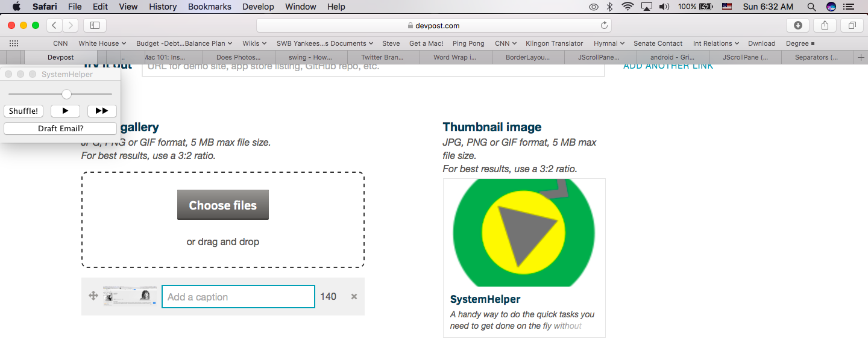Open the Top Sites grid icon
868x345 pixels.
click(14, 43)
